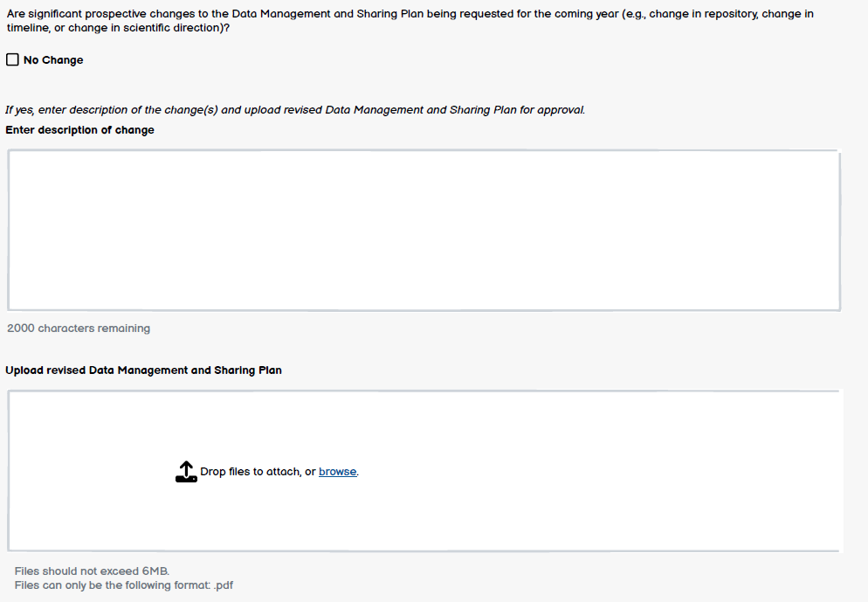The image size is (868, 602).
Task: Click 'Upload revised Data Management and Sharing Plan' label
Action: pyautogui.click(x=143, y=370)
